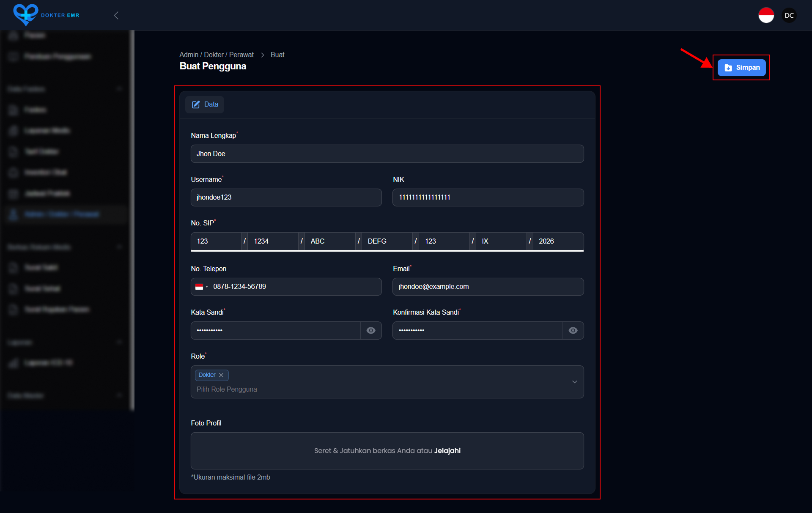Image resolution: width=812 pixels, height=513 pixels.
Task: Click the Buat Pengguna page heading
Action: click(213, 66)
